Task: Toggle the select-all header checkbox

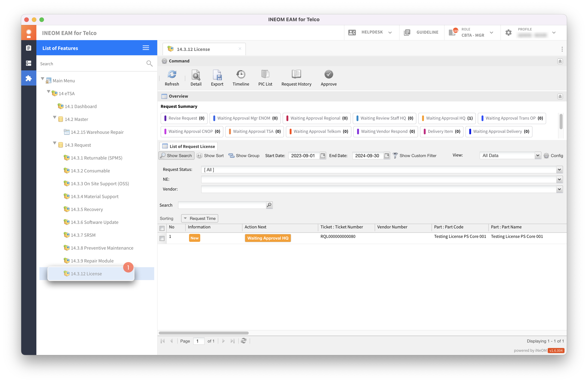Action: (162, 228)
